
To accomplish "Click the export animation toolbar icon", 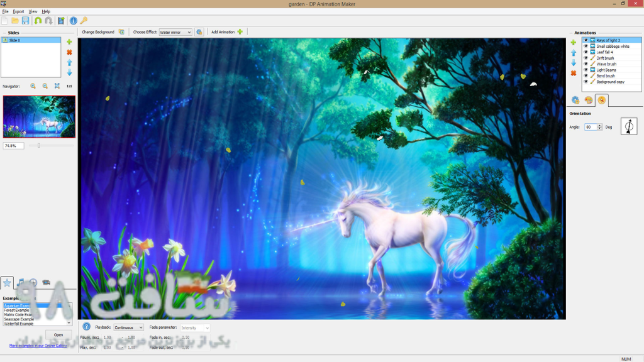I will pos(61,21).
